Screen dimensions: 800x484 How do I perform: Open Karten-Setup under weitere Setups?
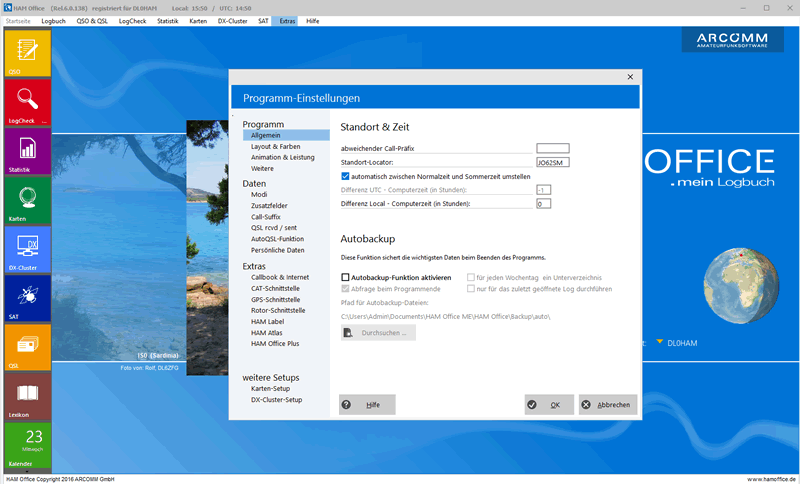point(270,388)
